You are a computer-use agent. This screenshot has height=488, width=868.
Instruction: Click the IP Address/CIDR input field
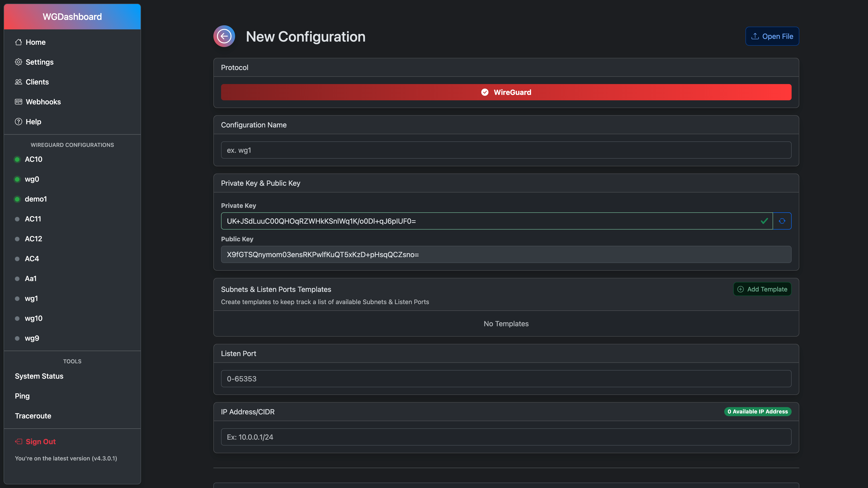coord(506,437)
